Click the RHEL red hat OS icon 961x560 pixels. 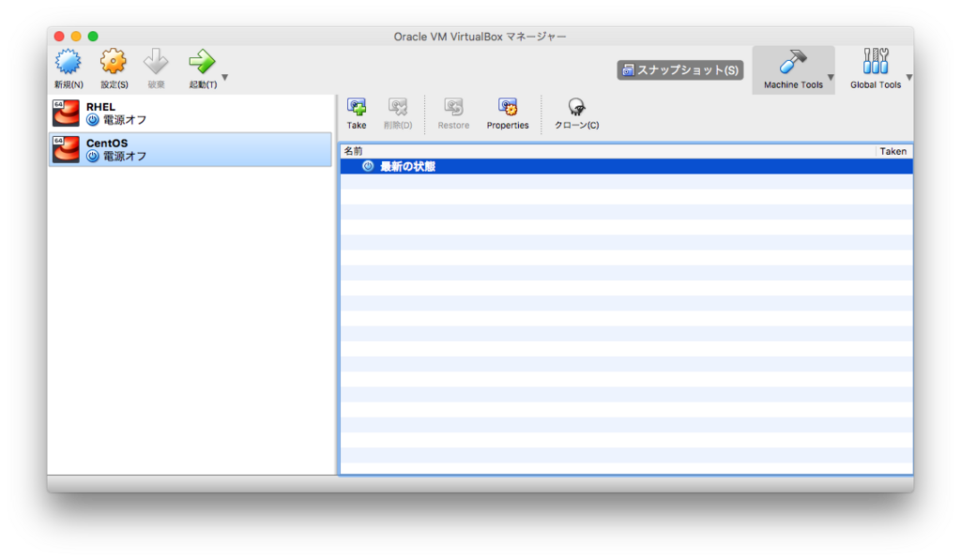pyautogui.click(x=66, y=114)
